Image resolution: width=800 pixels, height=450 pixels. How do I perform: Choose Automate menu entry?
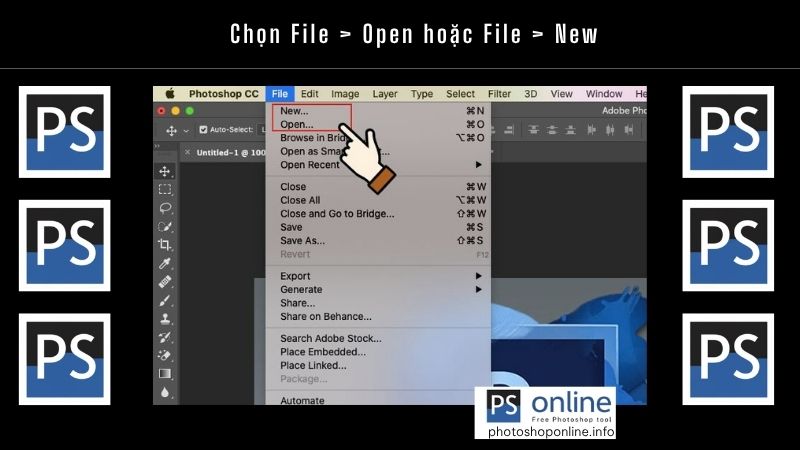tap(378, 401)
